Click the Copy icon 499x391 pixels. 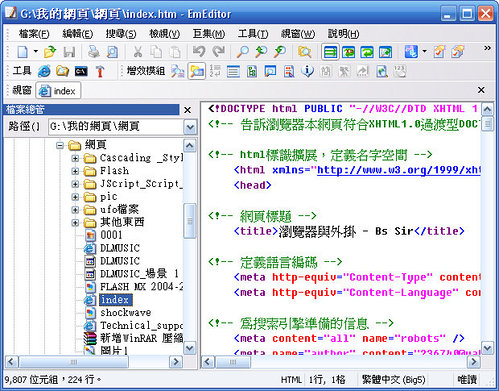156,52
